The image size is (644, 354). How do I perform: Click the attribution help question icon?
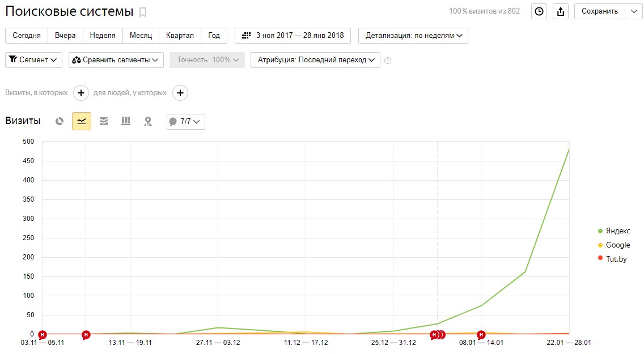click(x=388, y=61)
